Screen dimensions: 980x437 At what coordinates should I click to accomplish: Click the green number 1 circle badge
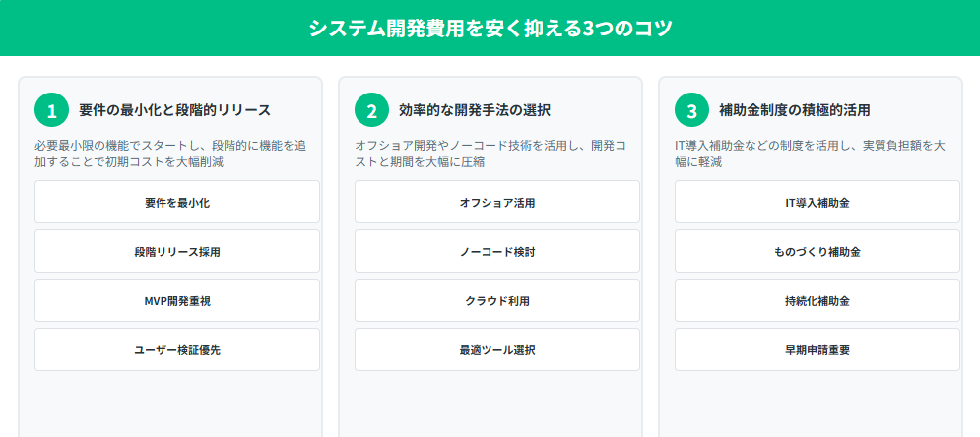[x=52, y=110]
